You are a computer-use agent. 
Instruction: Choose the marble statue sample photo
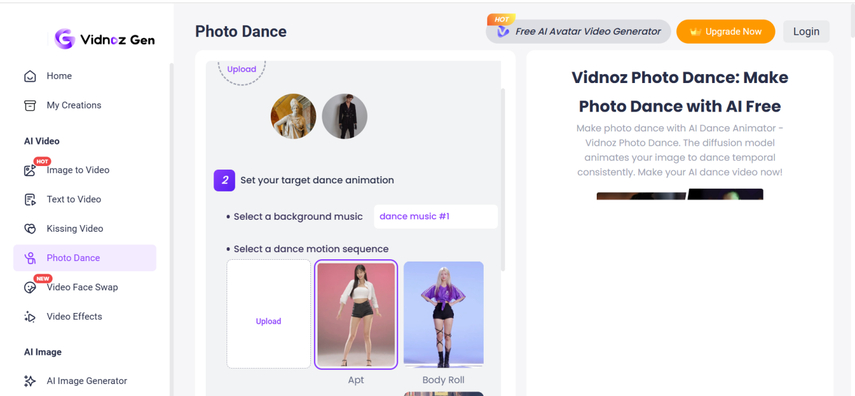click(293, 116)
